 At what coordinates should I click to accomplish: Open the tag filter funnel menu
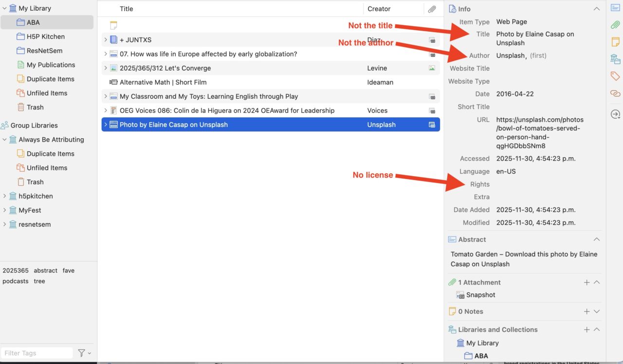(x=84, y=353)
